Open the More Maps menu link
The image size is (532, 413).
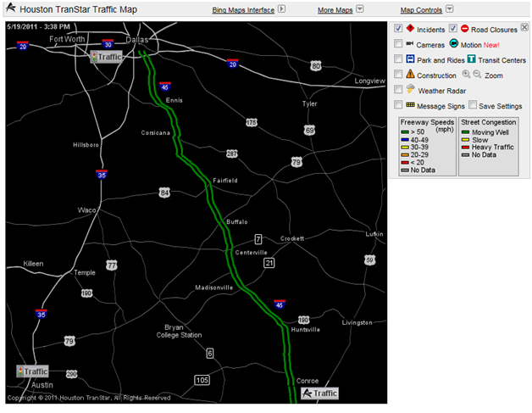point(335,10)
